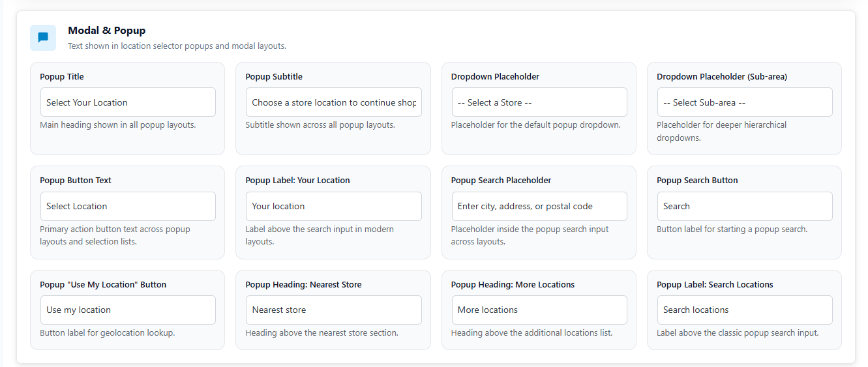Click 'Heading above the additional locations list.' text
The width and height of the screenshot is (868, 367).
pos(532,333)
